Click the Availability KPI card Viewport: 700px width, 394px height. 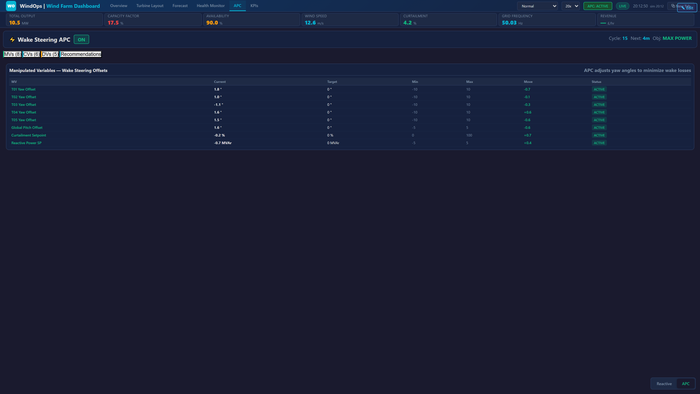click(252, 20)
